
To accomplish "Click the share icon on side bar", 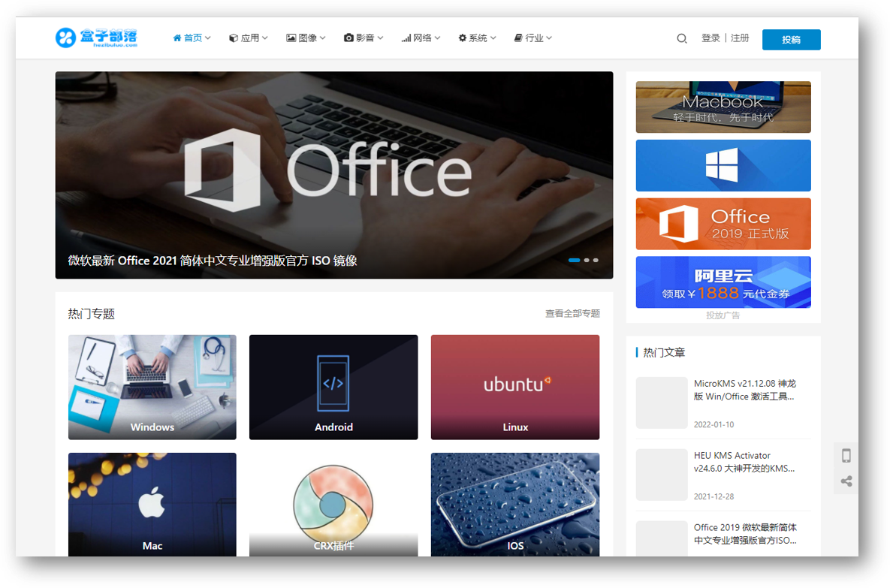I will coord(846,481).
